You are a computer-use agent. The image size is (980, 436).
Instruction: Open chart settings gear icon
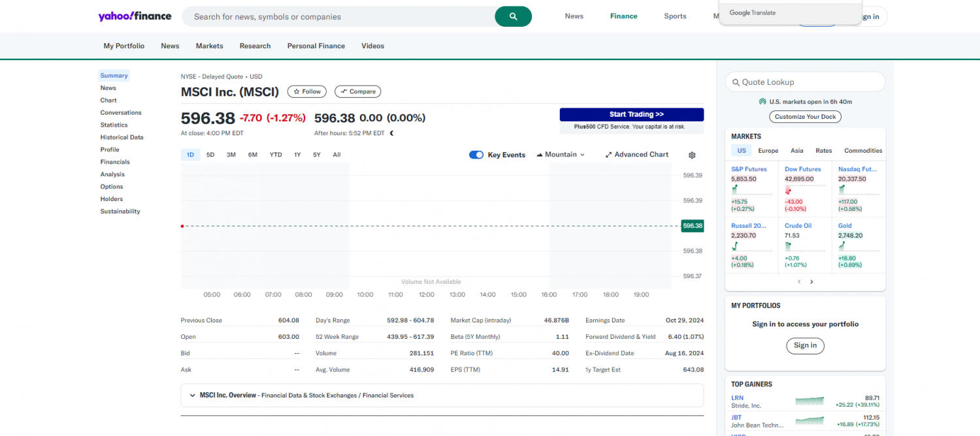[x=692, y=155]
